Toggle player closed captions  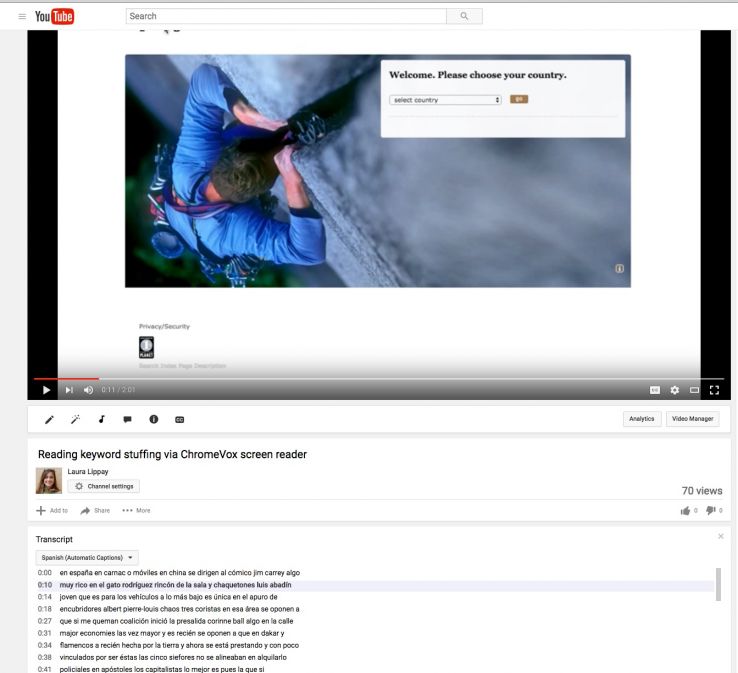coord(655,390)
